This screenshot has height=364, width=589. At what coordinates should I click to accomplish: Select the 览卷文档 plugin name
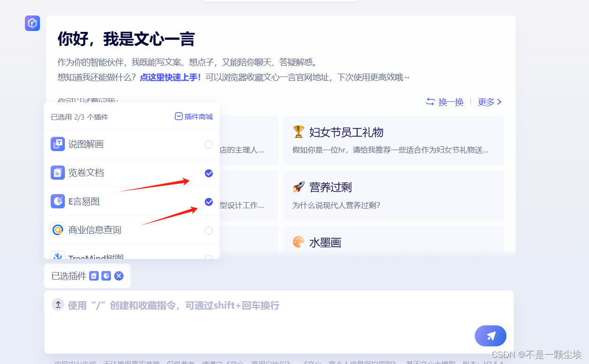pyautogui.click(x=86, y=173)
